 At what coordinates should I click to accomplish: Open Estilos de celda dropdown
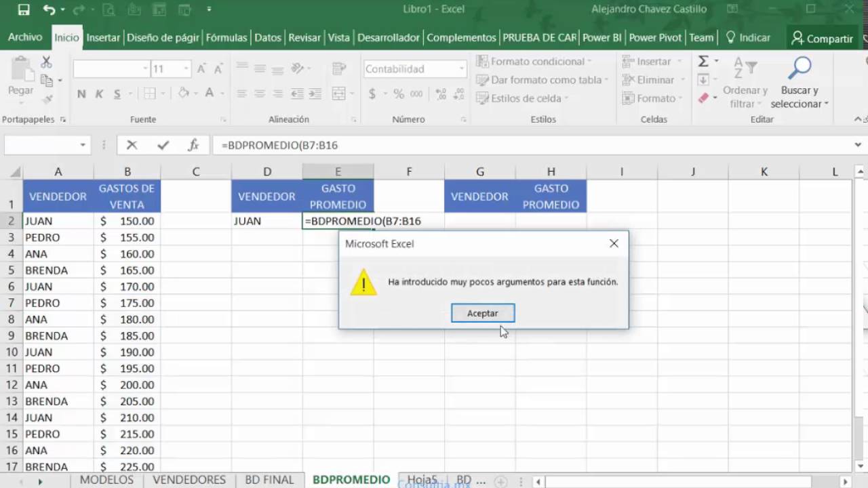coord(522,98)
